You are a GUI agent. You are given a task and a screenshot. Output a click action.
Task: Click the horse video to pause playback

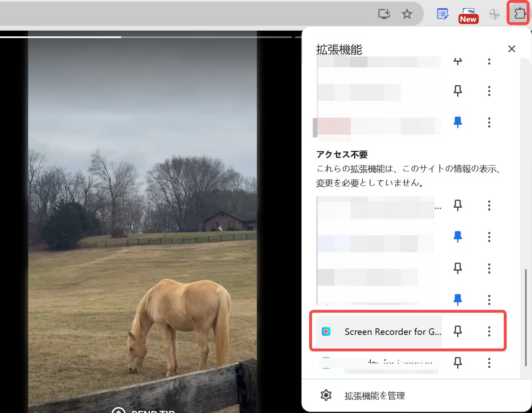click(x=142, y=221)
